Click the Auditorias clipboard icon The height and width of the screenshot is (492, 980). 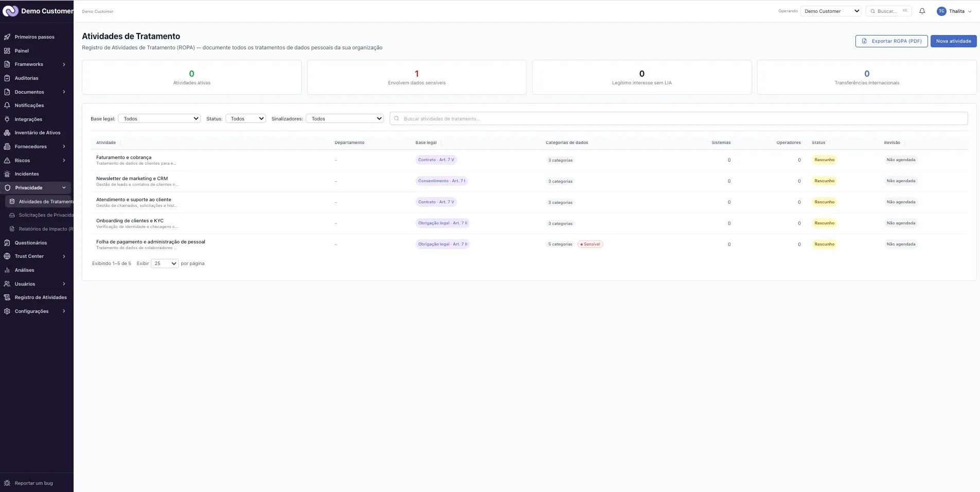tap(7, 78)
